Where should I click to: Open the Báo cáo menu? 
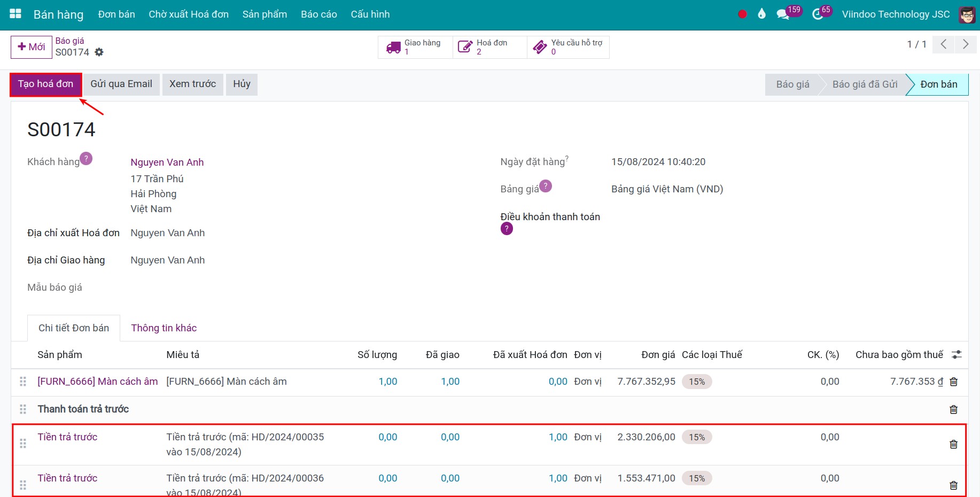[318, 14]
